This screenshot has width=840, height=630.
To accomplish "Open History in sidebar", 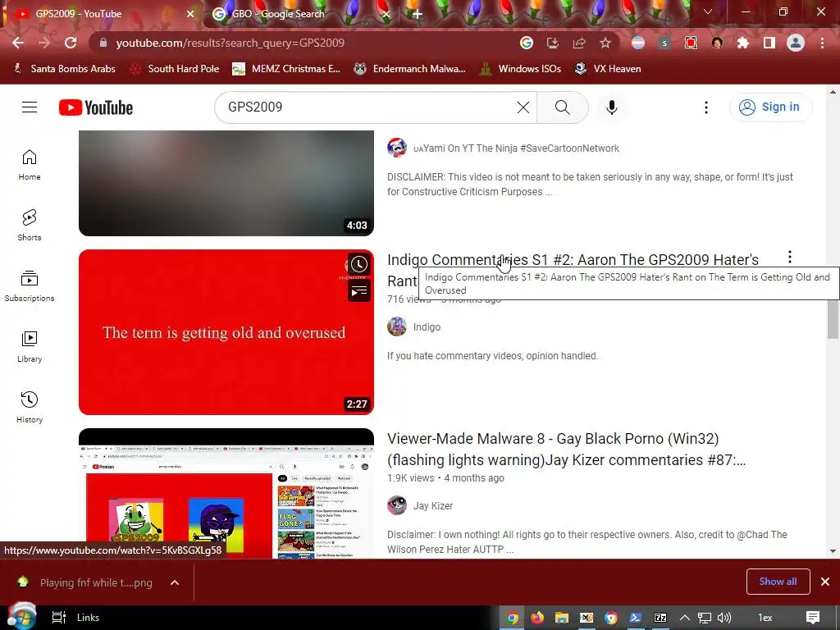I will (30, 407).
